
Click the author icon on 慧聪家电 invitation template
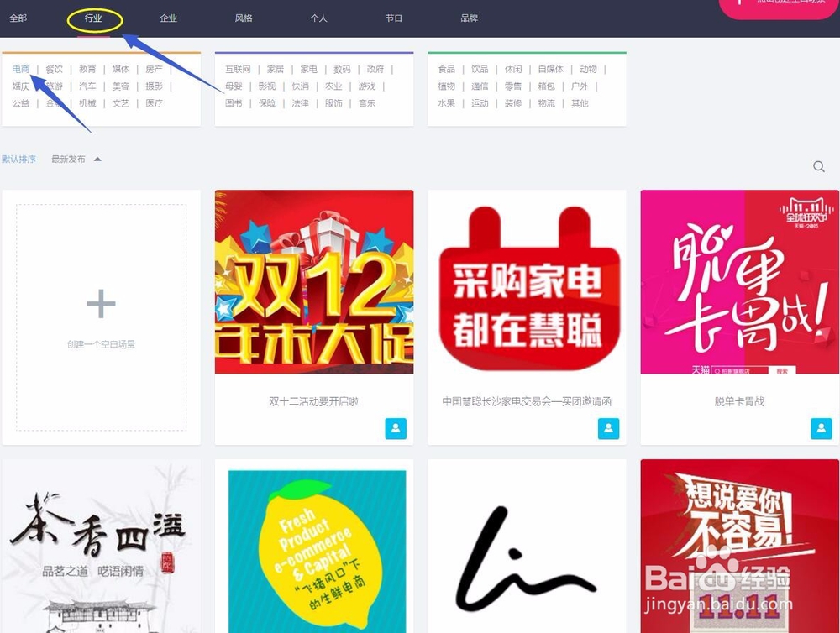point(608,428)
